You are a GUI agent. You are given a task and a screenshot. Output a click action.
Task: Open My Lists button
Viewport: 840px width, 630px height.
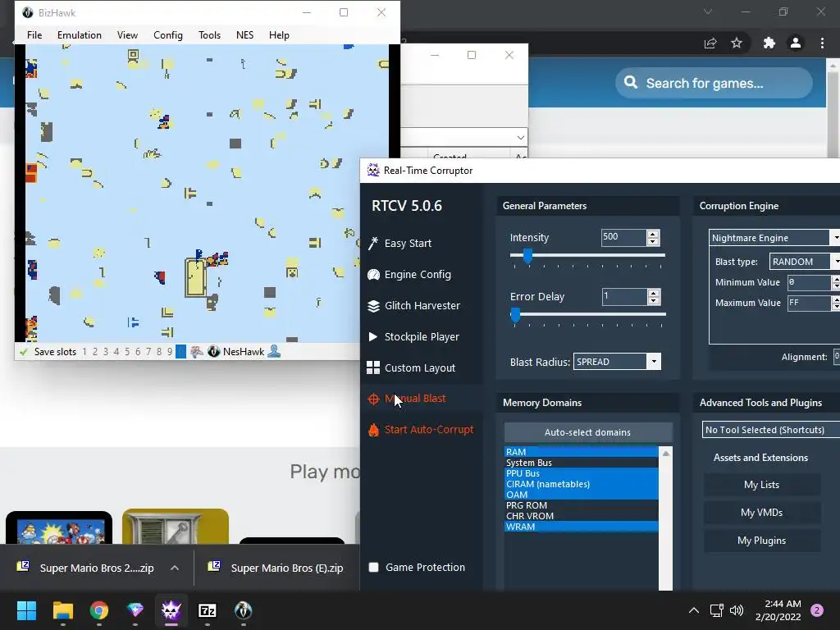pyautogui.click(x=762, y=485)
